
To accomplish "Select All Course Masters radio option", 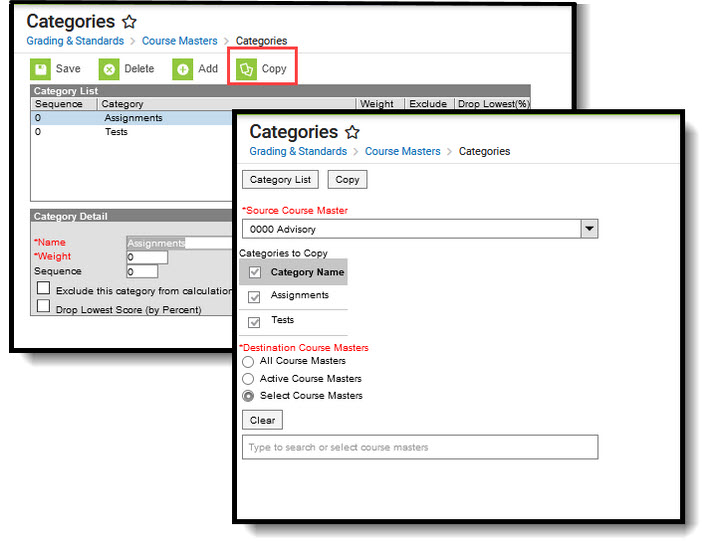I will pyautogui.click(x=248, y=361).
